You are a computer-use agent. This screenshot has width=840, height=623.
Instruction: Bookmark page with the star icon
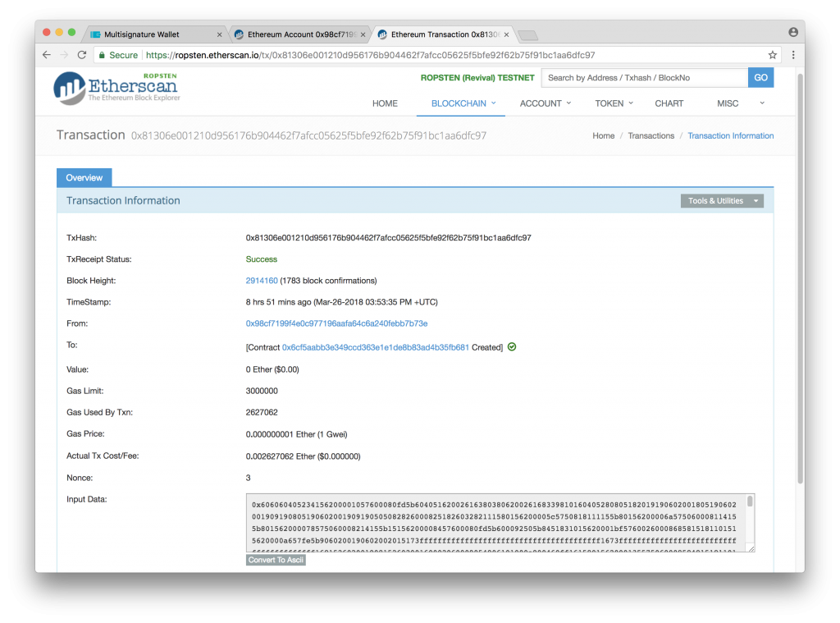tap(772, 55)
